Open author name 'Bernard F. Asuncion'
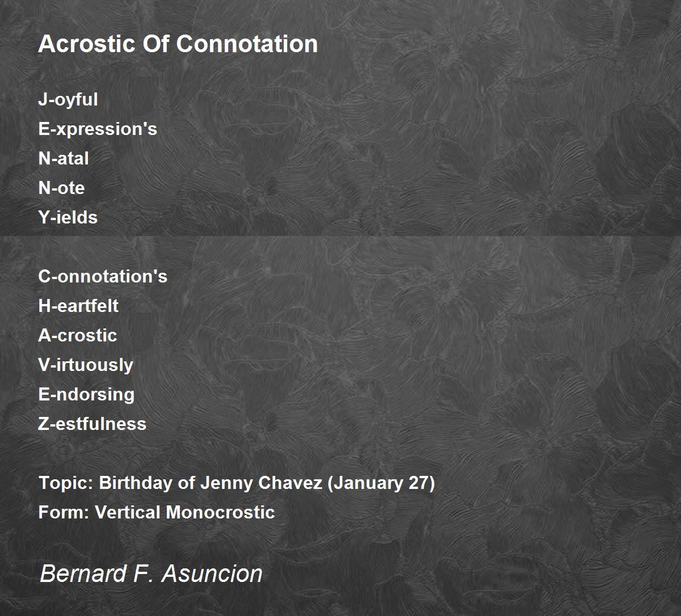 [151, 573]
